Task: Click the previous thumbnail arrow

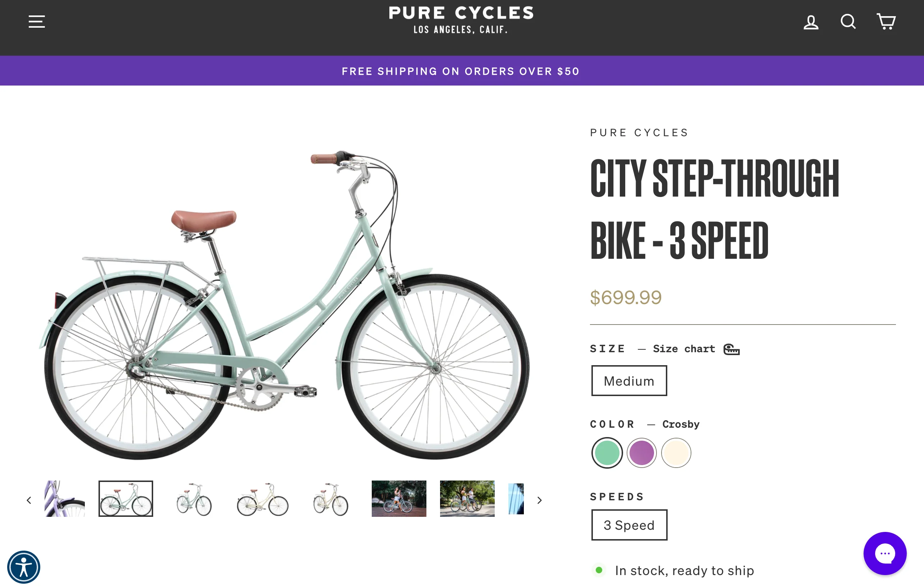Action: click(29, 500)
